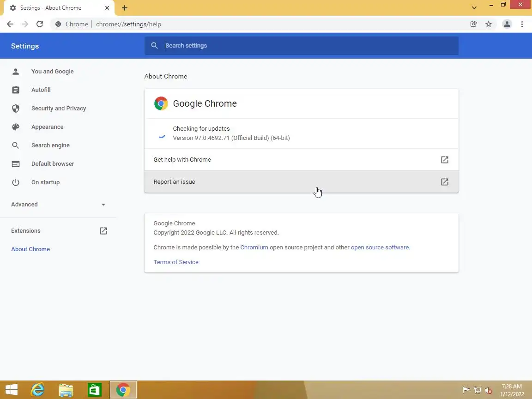
Task: Click the Extensions external link icon
Action: [x=103, y=231]
